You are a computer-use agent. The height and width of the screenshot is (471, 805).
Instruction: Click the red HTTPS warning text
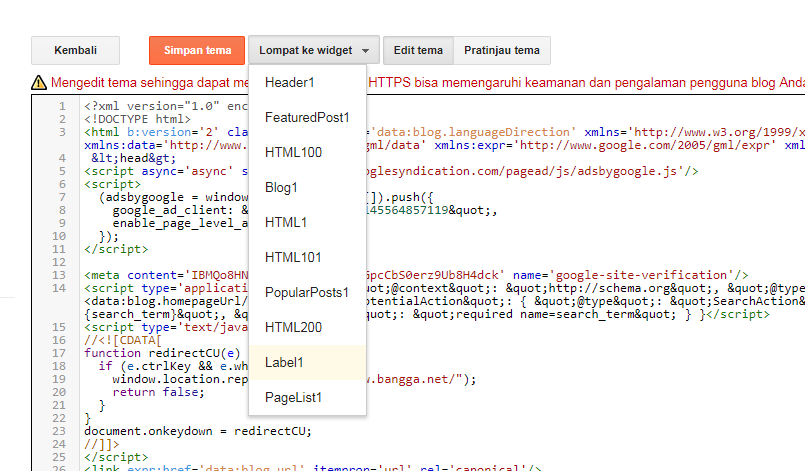tap(586, 82)
